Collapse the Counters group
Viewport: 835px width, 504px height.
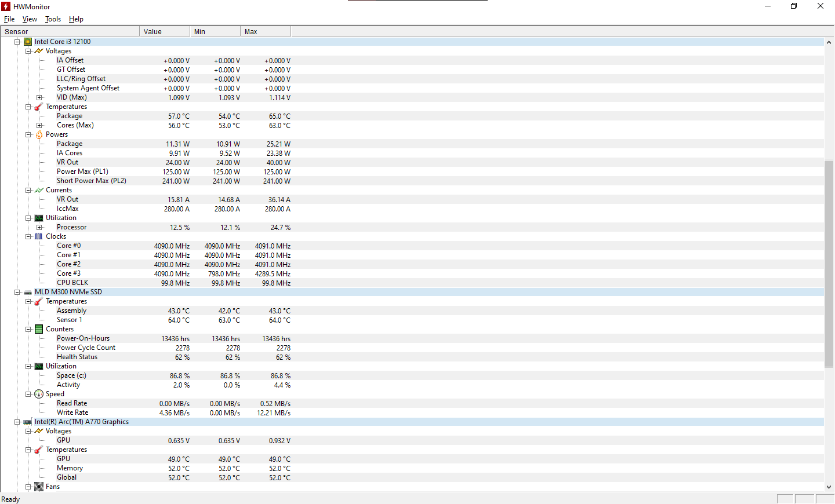(x=28, y=329)
